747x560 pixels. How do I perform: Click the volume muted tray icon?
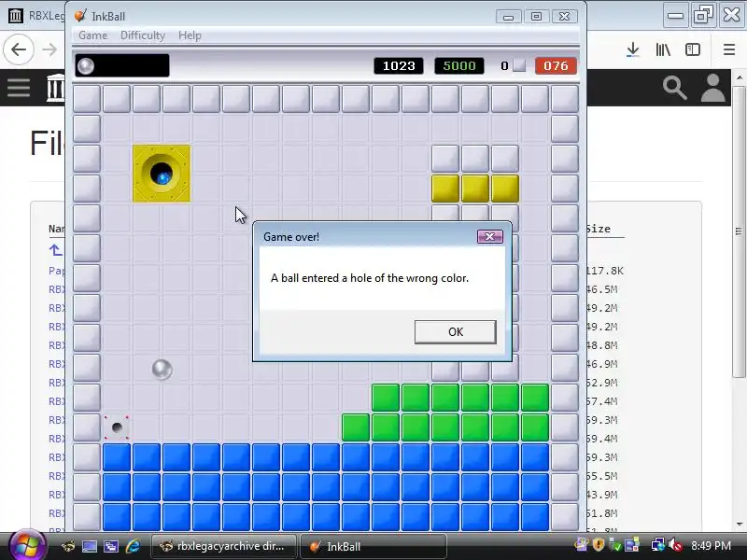click(674, 545)
